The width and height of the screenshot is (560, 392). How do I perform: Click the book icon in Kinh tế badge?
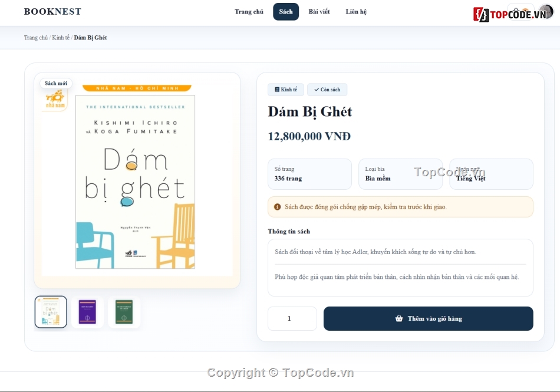277,90
